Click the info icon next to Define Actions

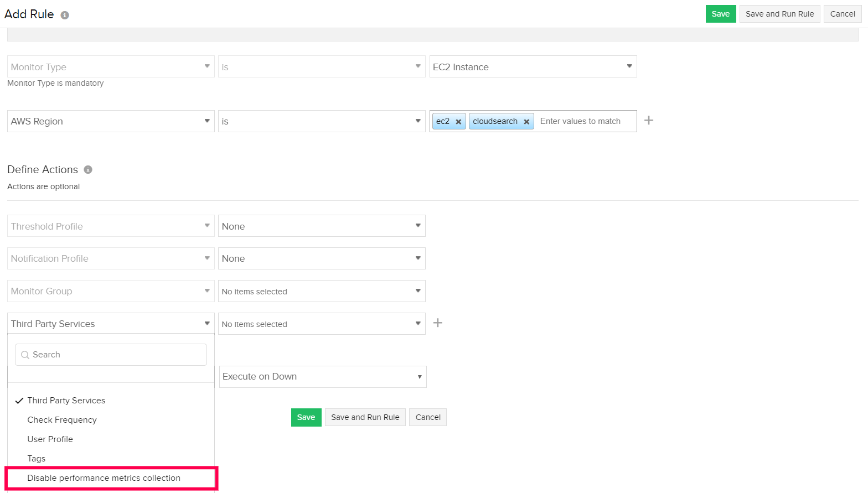pos(88,170)
